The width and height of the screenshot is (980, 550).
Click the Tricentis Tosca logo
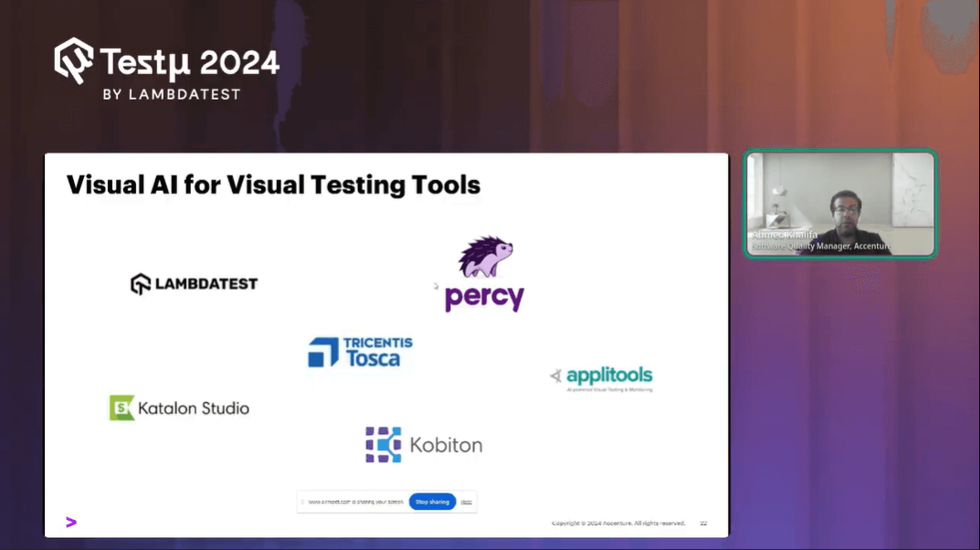(x=359, y=351)
